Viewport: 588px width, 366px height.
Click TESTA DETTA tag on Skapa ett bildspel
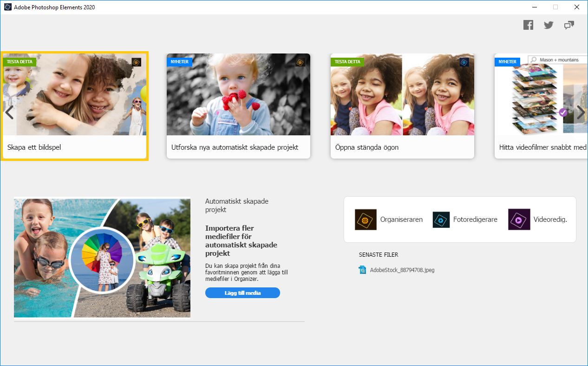point(20,62)
